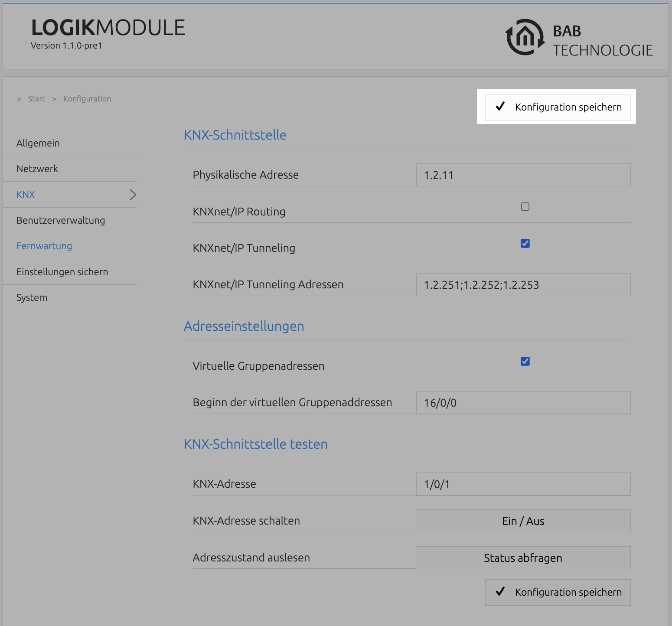
Task: Focus the Physikalische Adresse input field
Action: coord(523,175)
